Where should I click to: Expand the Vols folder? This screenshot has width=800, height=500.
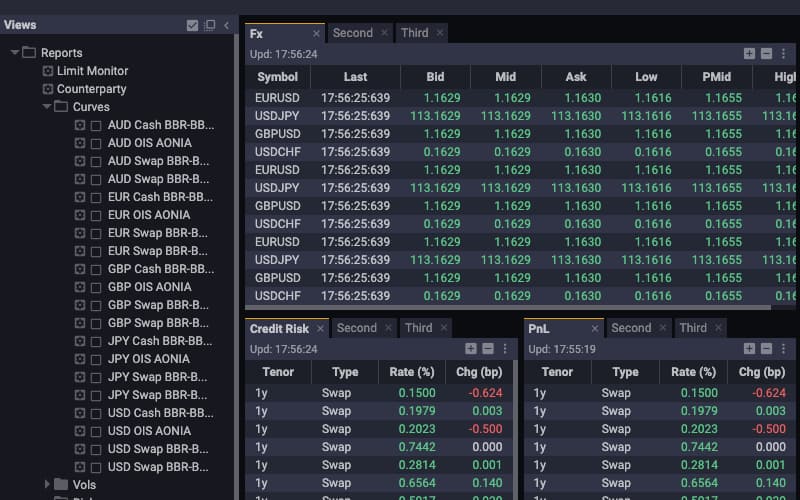click(47, 485)
